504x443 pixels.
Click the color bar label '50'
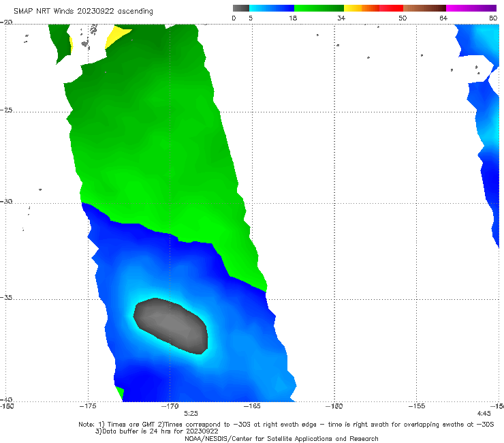click(x=403, y=18)
